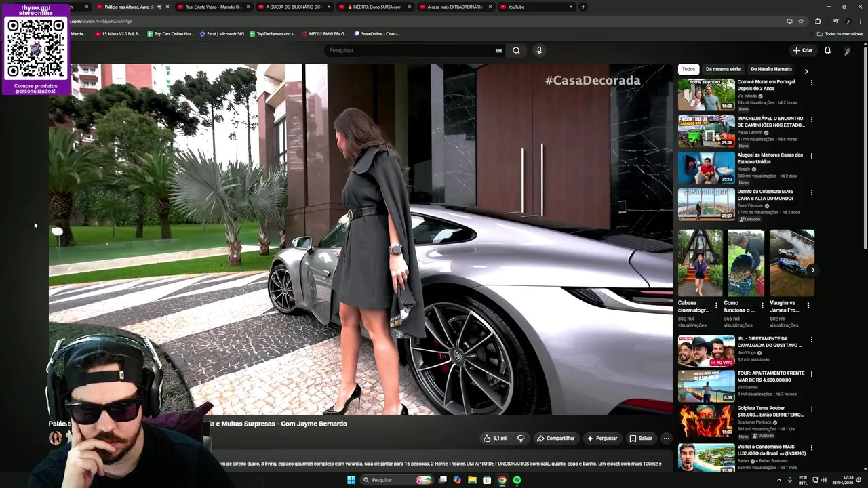Like the video with 5,1 mil likes
868x488 pixels.
pos(495,439)
